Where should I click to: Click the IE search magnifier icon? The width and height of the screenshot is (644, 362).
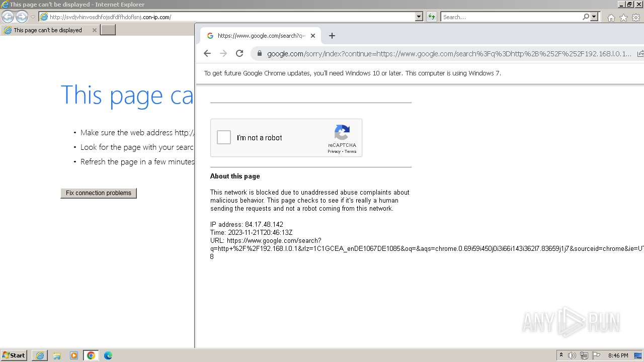[586, 17]
